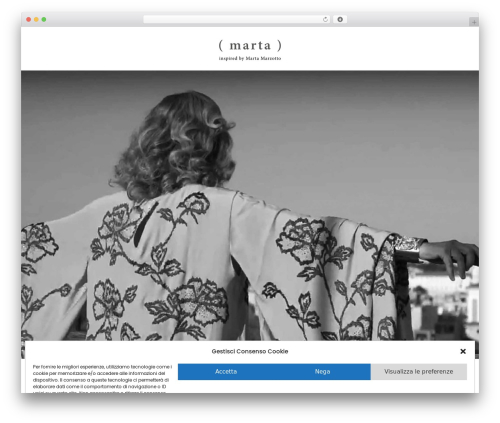Click the (marta) site logo
Screen dimensions: 500x423
(250, 45)
